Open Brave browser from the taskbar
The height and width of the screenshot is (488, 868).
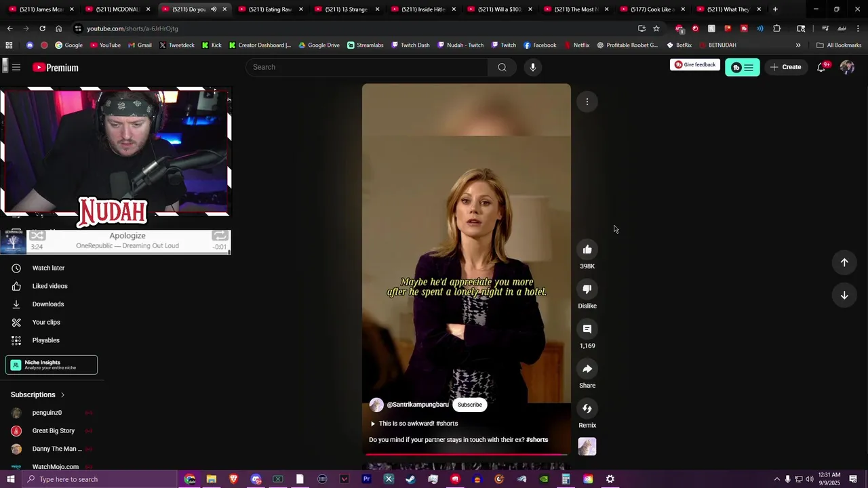(234, 479)
